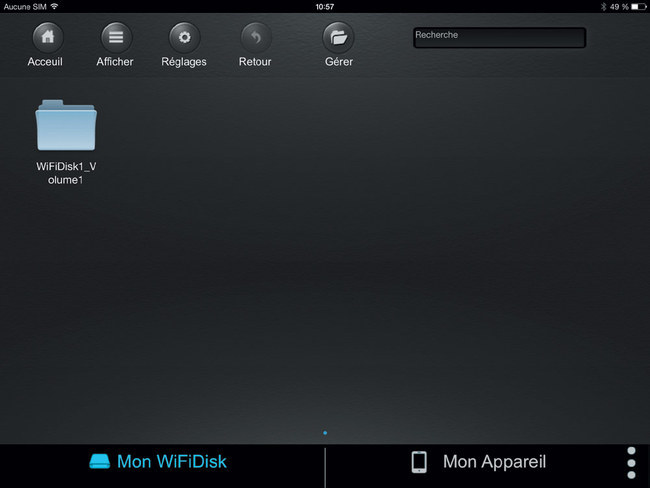Tap the battery indicator in status bar
This screenshot has width=650, height=488.
click(x=638, y=7)
